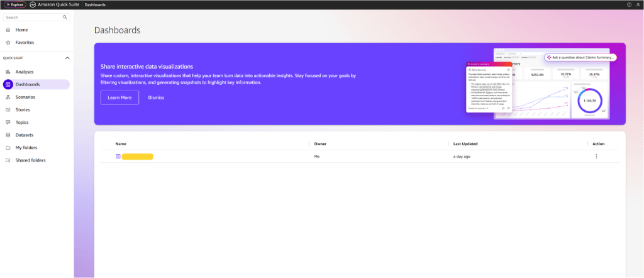Image resolution: width=644 pixels, height=278 pixels.
Task: Open the help icon in the top right
Action: [x=629, y=4]
